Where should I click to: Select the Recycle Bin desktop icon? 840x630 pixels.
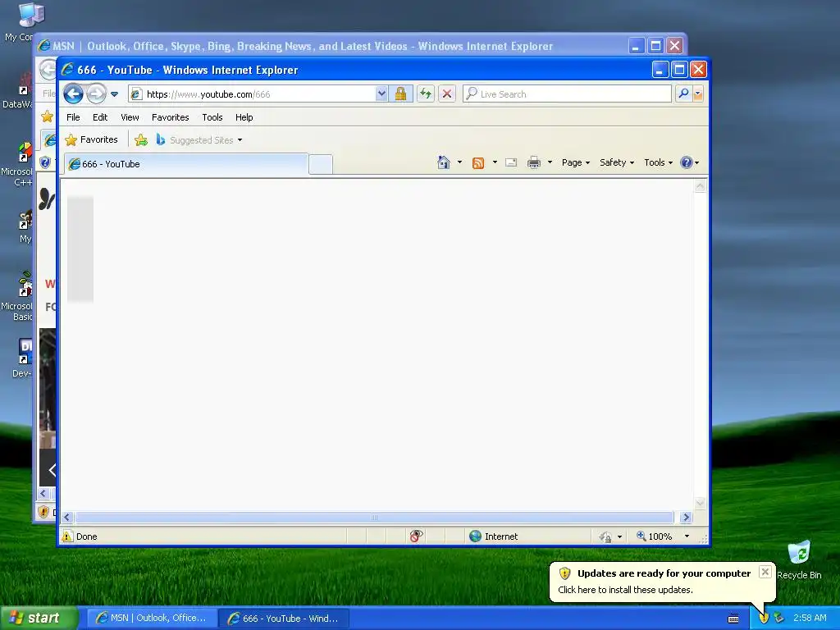pos(799,559)
